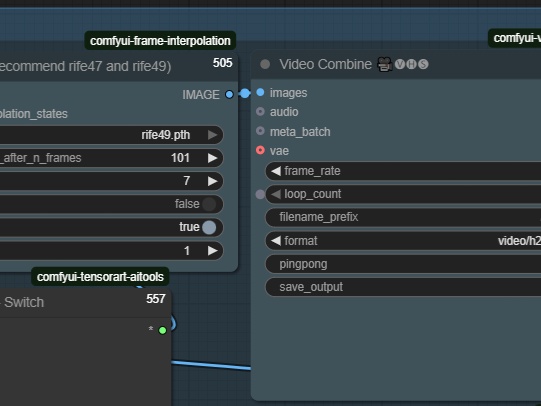Open the rife49.pth model dropdown arrow

point(213,135)
